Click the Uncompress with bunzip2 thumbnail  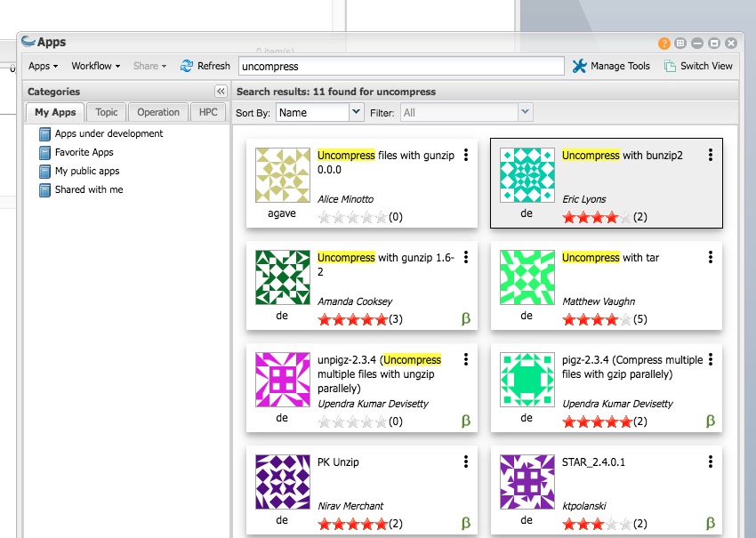click(x=527, y=175)
